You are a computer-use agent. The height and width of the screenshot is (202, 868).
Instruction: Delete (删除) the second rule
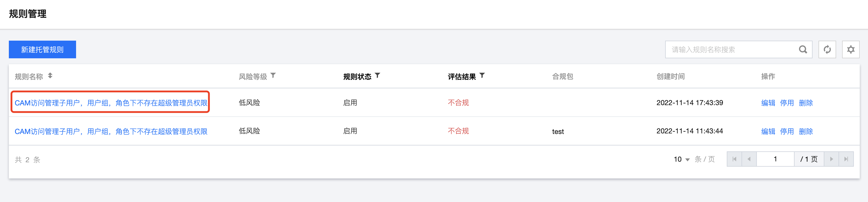tap(806, 131)
